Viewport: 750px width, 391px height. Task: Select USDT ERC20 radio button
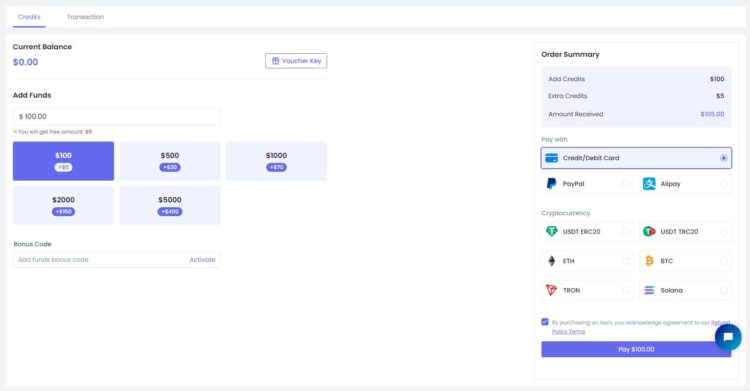626,232
